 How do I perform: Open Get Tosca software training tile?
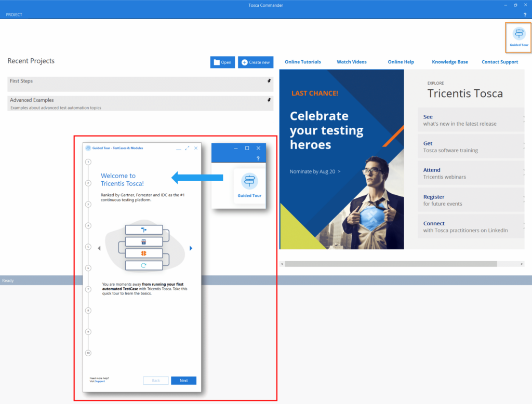(471, 146)
